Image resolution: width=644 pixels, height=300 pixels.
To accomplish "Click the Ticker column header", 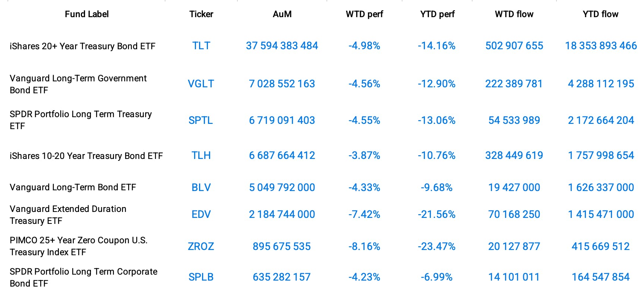I will point(201,14).
